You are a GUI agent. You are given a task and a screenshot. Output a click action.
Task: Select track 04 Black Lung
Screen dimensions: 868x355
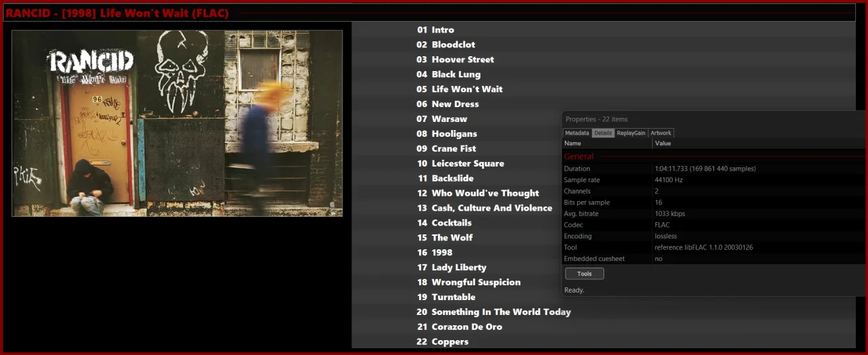click(x=604, y=75)
